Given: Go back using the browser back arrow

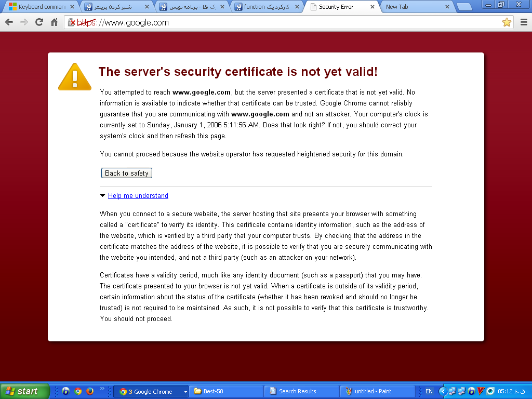Looking at the screenshot, I should [9, 22].
